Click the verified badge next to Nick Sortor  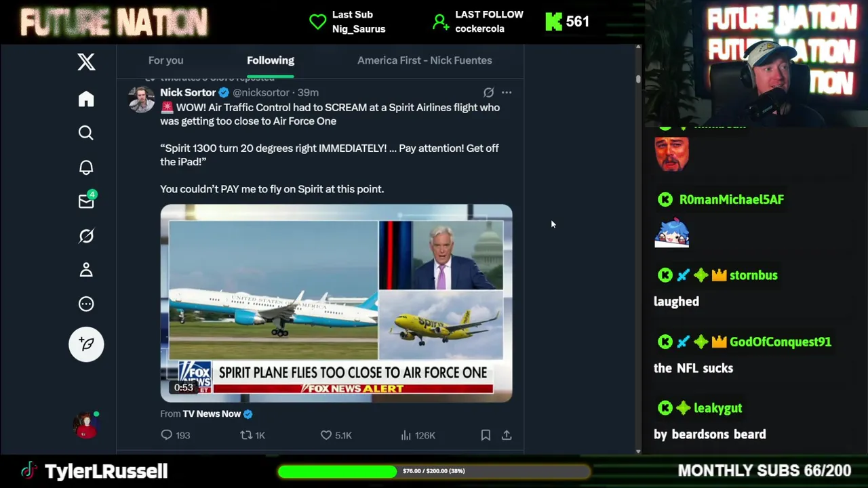tap(224, 92)
